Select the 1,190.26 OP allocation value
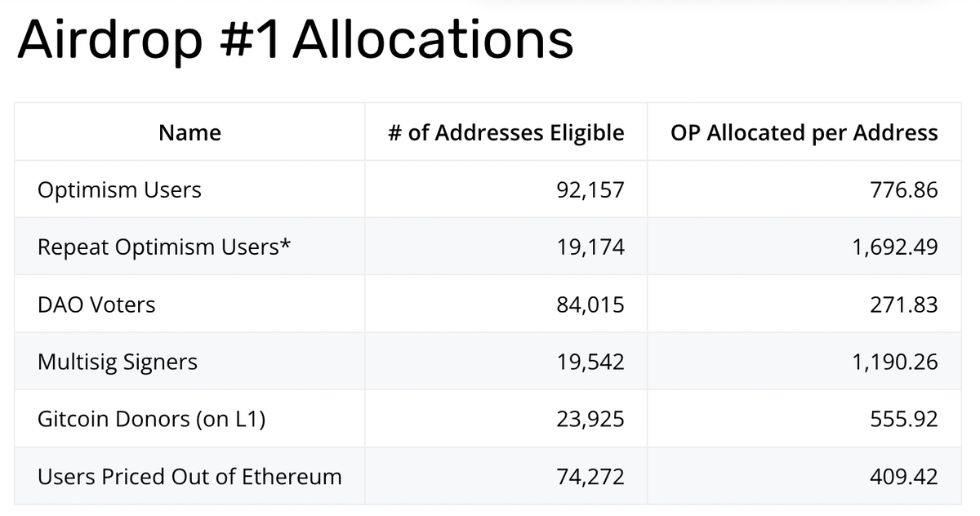This screenshot has width=980, height=516. [895, 363]
